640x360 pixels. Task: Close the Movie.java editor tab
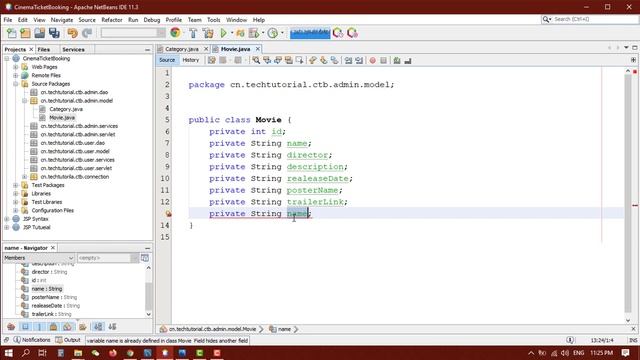click(x=258, y=49)
